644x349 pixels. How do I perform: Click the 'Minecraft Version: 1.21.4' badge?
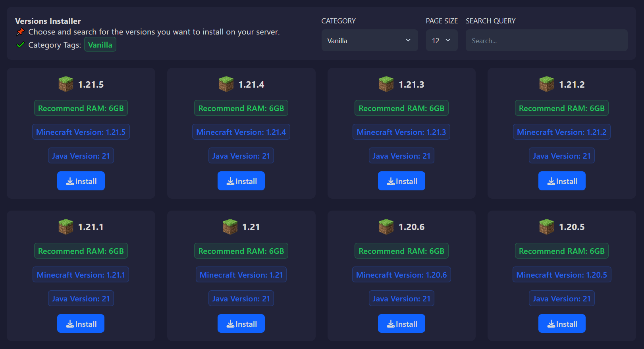tap(241, 132)
